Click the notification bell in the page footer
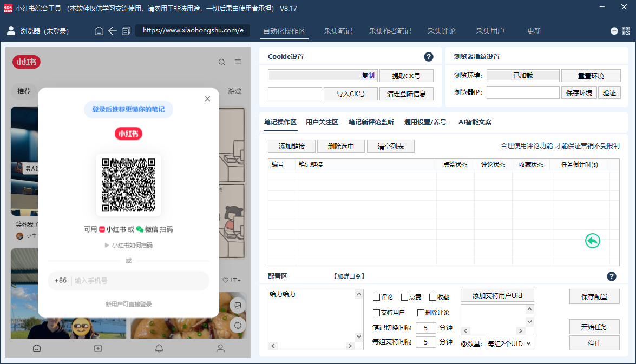The image size is (636, 364). coord(159,348)
